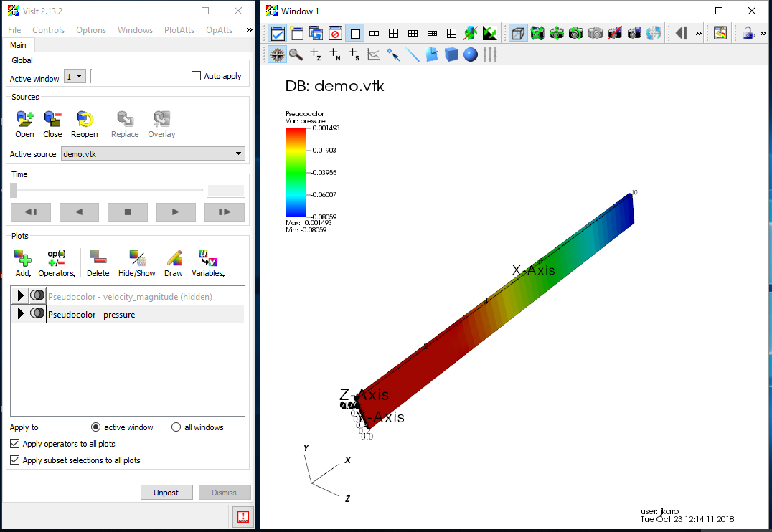
Task: Click the Open database icon
Action: pyautogui.click(x=24, y=119)
